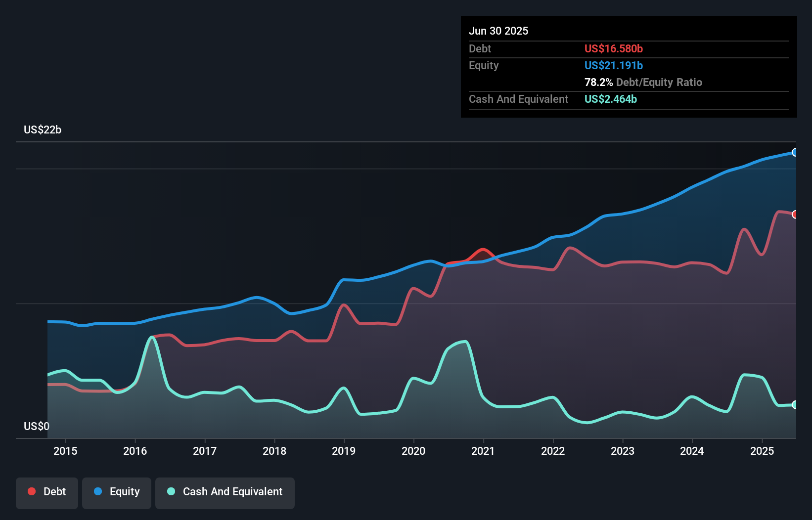Click the US$2.464b cash value
This screenshot has width=812, height=520.
click(610, 99)
